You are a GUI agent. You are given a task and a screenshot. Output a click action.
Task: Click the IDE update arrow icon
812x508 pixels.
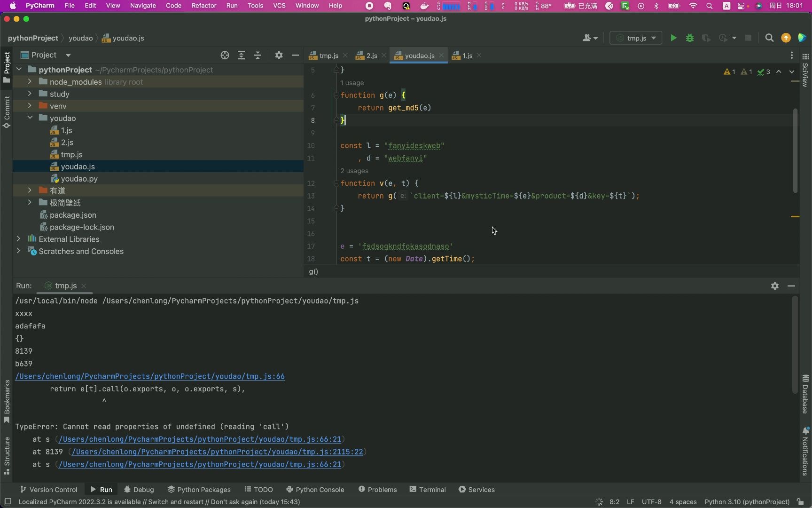786,38
